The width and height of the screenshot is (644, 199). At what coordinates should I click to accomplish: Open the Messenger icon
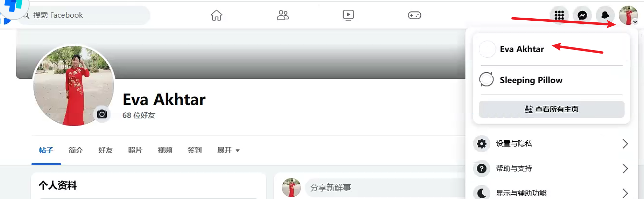coord(582,15)
